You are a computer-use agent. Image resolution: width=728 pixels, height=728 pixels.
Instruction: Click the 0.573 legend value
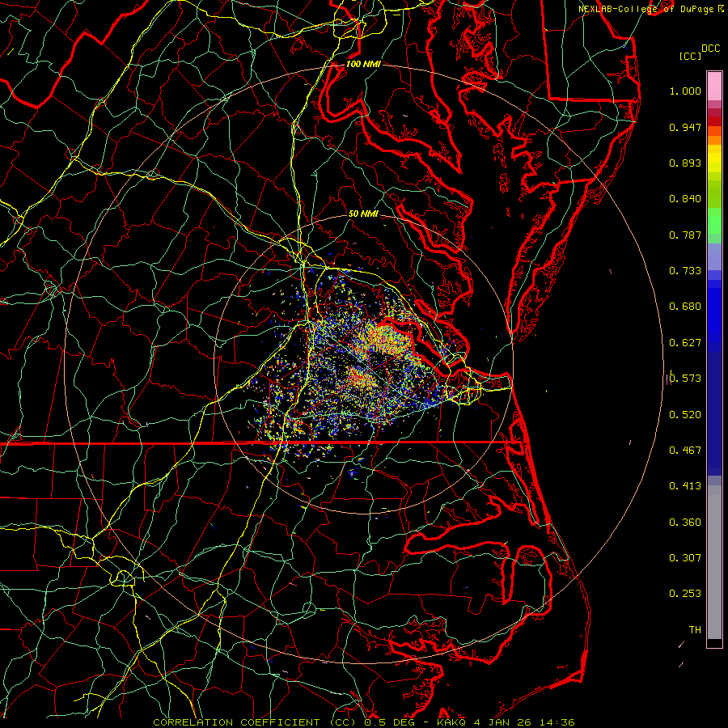tap(685, 378)
